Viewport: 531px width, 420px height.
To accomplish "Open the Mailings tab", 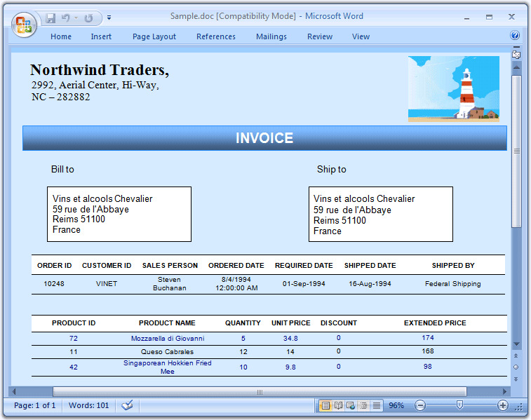I will 271,36.
